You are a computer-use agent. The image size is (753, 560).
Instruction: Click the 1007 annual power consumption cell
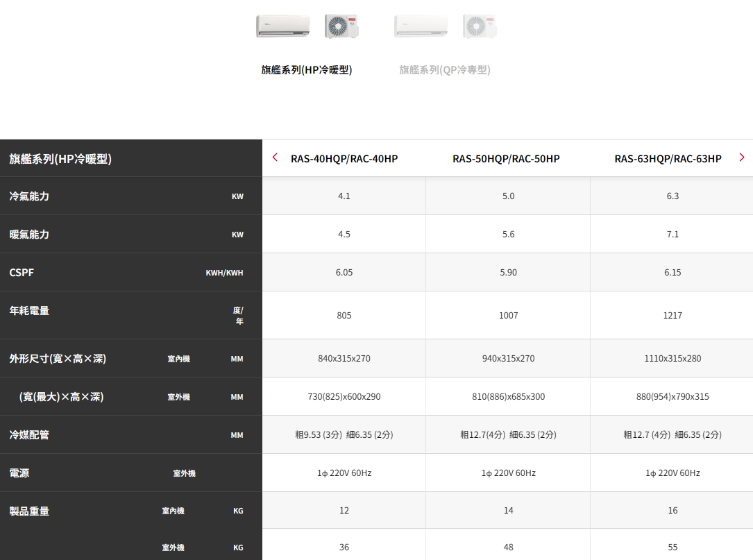[x=508, y=316]
